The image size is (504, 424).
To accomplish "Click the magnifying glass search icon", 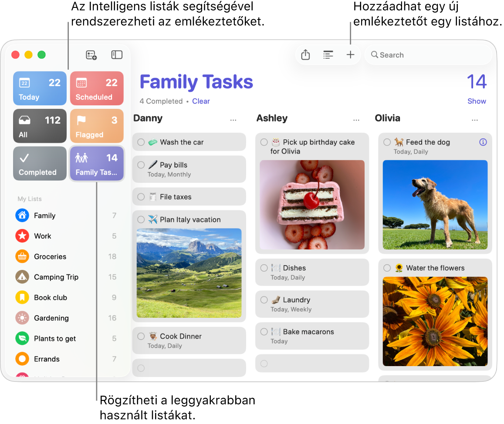I will [375, 55].
